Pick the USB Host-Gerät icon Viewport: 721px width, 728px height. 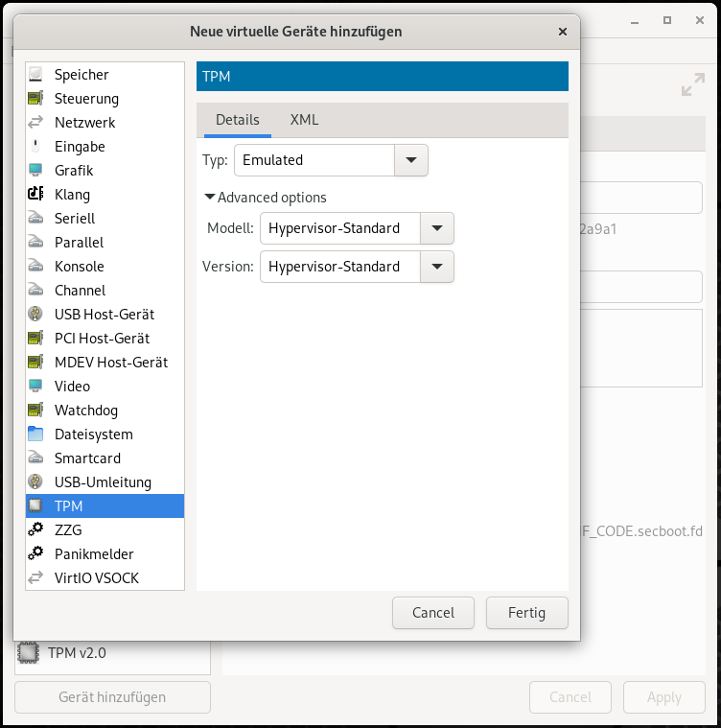[x=35, y=314]
